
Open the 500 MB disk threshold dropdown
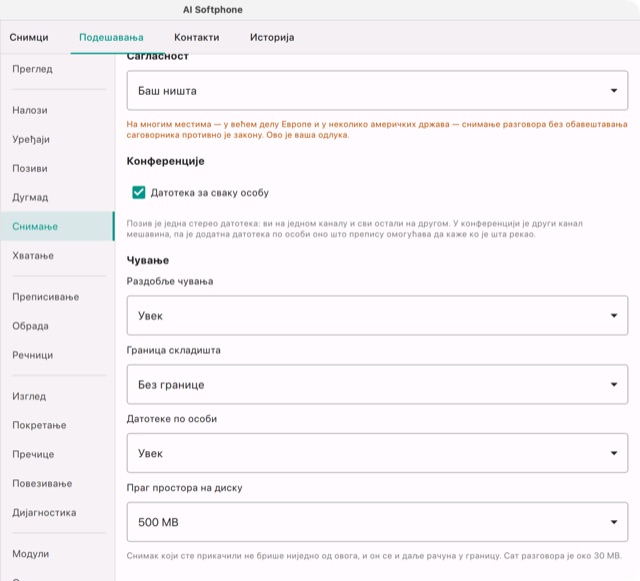coord(377,522)
